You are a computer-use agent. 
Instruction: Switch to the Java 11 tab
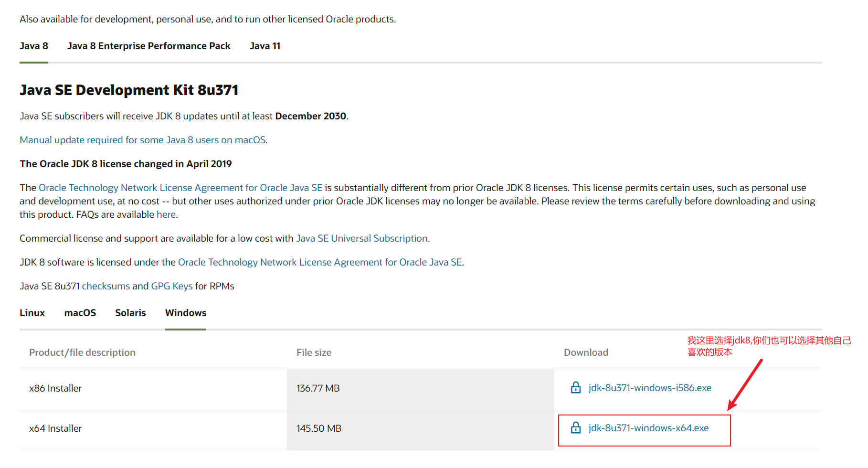coord(265,46)
